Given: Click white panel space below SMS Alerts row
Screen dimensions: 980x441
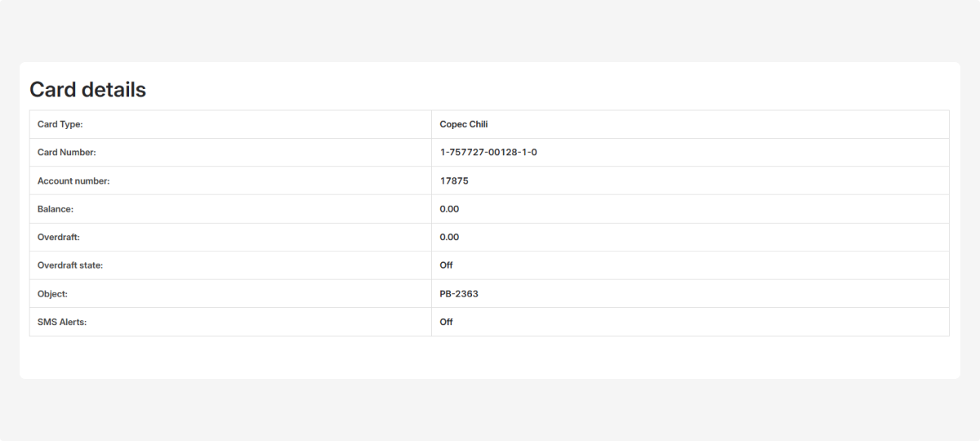Looking at the screenshot, I should [490, 357].
